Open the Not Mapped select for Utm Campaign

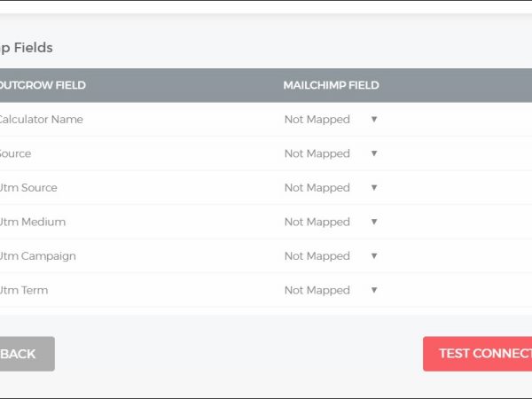(x=317, y=255)
